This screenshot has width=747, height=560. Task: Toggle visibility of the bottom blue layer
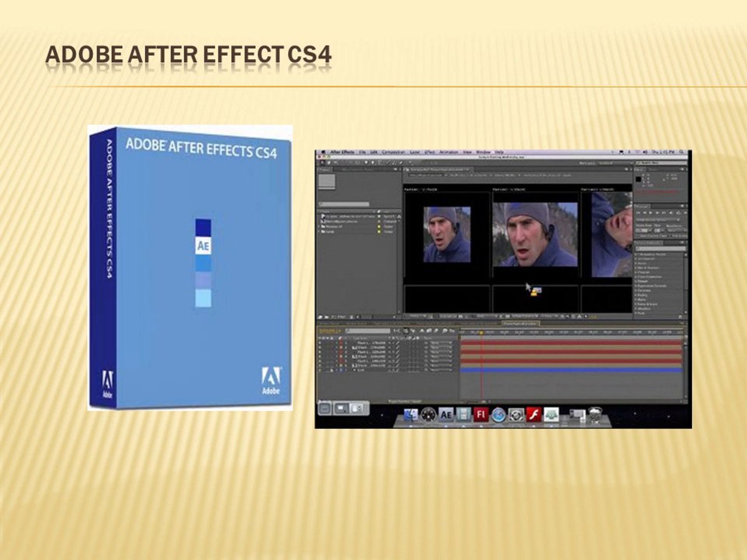click(x=320, y=370)
